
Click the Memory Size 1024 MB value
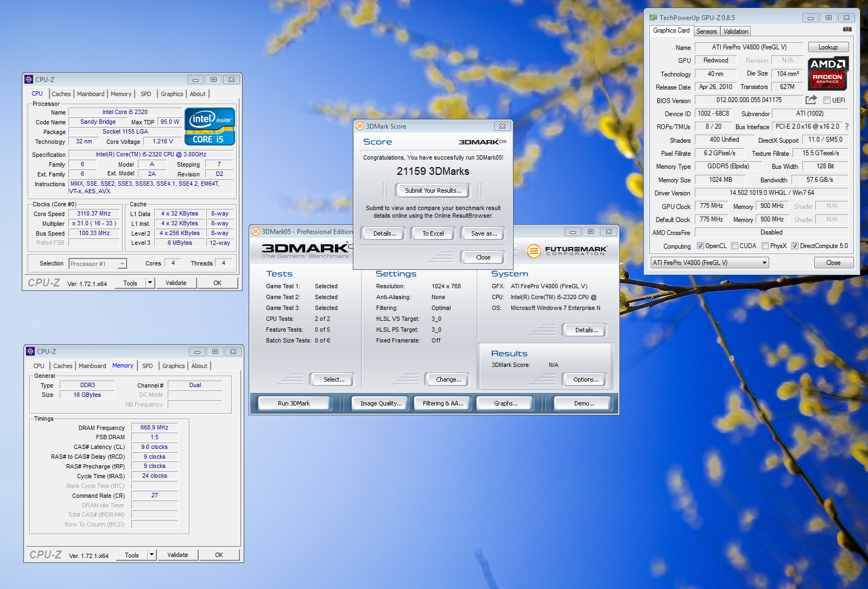pyautogui.click(x=720, y=180)
